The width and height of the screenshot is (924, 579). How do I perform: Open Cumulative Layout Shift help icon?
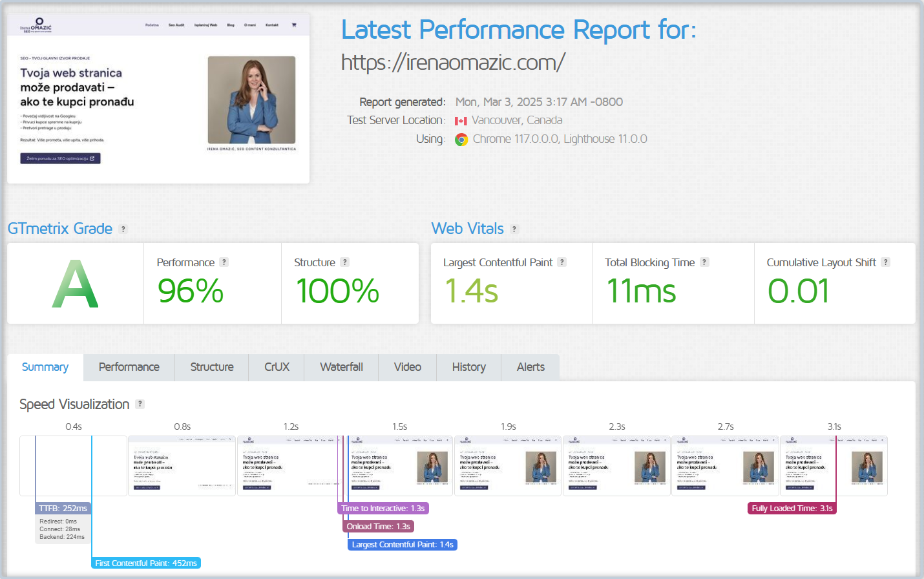[x=886, y=262]
